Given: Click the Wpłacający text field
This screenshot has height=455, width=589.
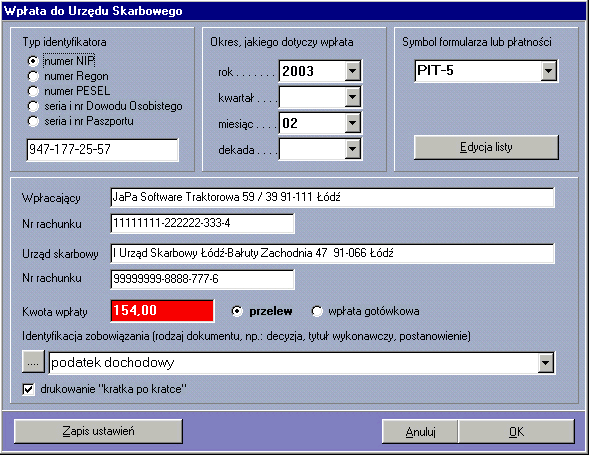Looking at the screenshot, I should (332, 197).
